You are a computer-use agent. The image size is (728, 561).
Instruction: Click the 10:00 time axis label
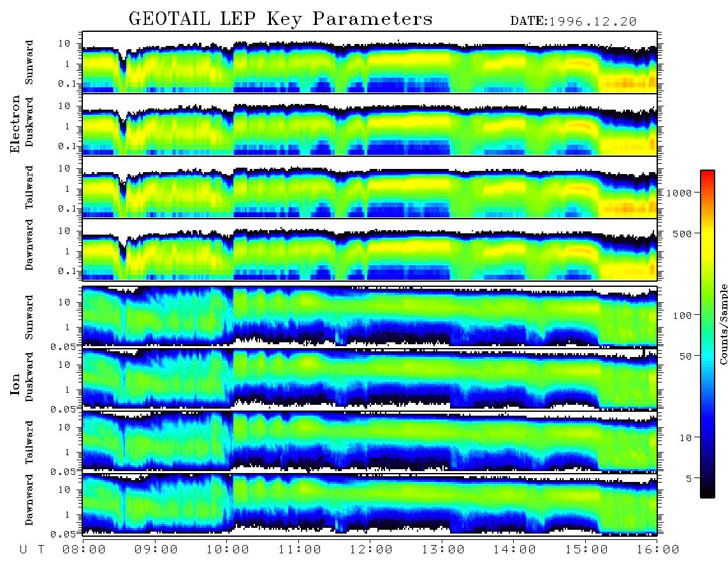pyautogui.click(x=228, y=550)
